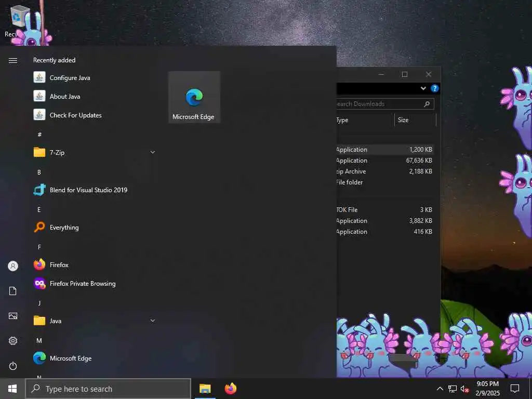The height and width of the screenshot is (399, 532).
Task: Jump to the F letter header
Action: tap(39, 247)
